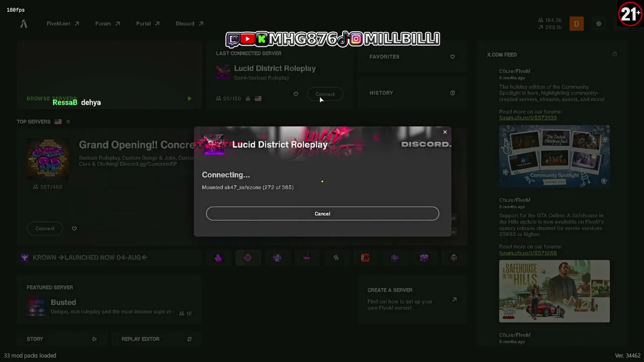The image size is (644, 362).
Task: Click the X.com Feed help icon
Action: click(614, 54)
